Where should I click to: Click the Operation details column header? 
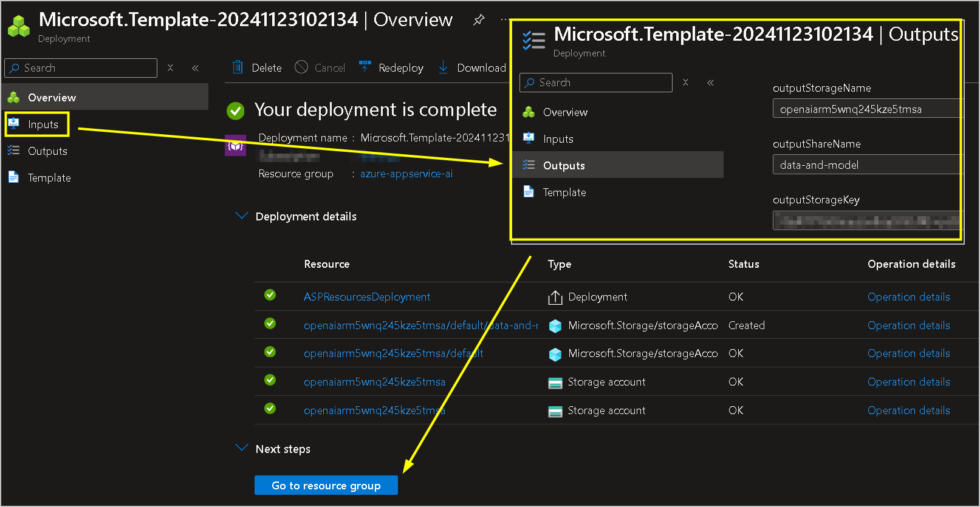click(911, 264)
